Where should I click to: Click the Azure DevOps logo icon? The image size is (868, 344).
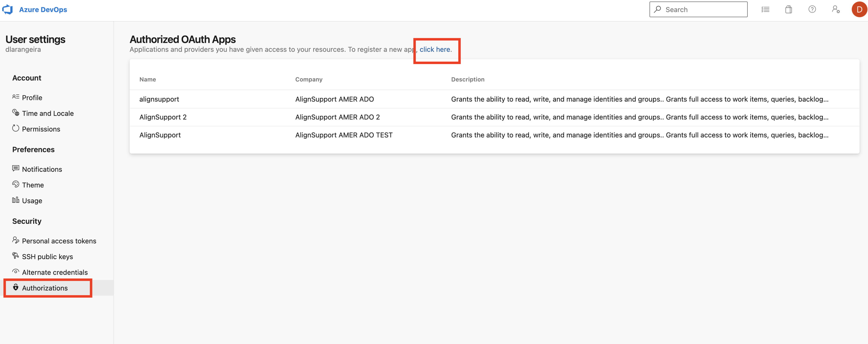pos(7,9)
